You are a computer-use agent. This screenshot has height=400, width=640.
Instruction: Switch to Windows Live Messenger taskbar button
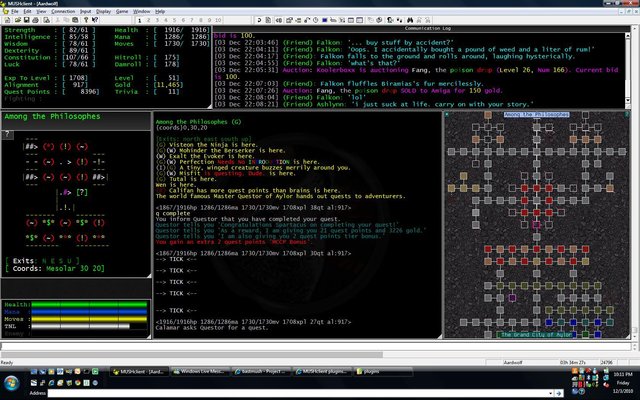(x=200, y=371)
